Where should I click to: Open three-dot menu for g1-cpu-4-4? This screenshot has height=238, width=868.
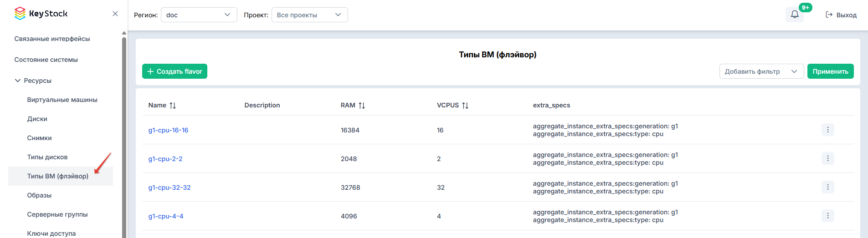[828, 216]
